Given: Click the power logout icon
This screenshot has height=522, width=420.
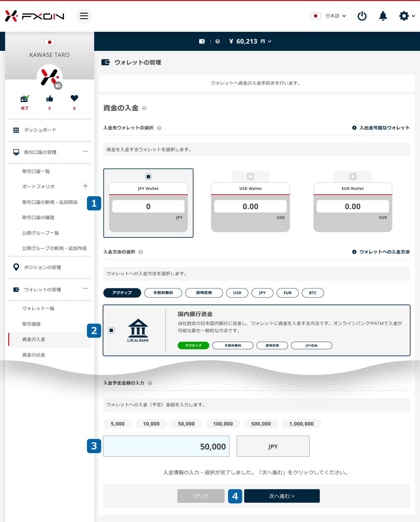Looking at the screenshot, I should tap(362, 16).
